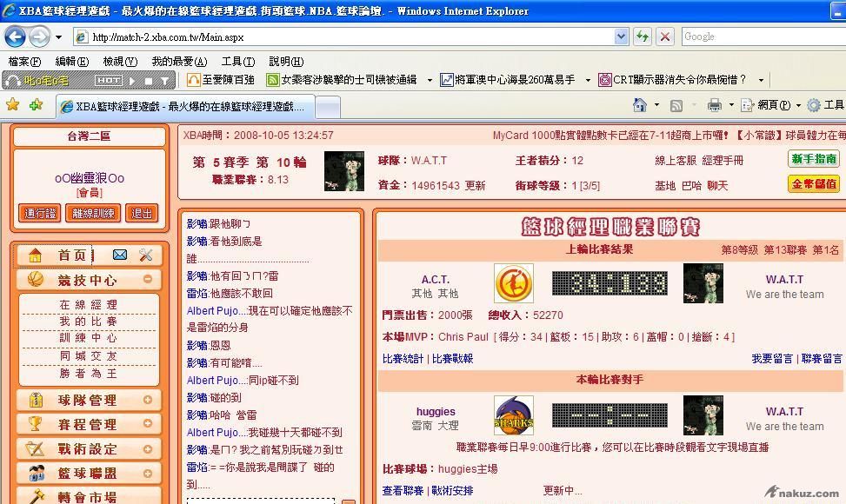The height and width of the screenshot is (504, 846).
Task: Open the 女乘客涉襲擊的士司機被通緝 feed link
Action: [342, 80]
